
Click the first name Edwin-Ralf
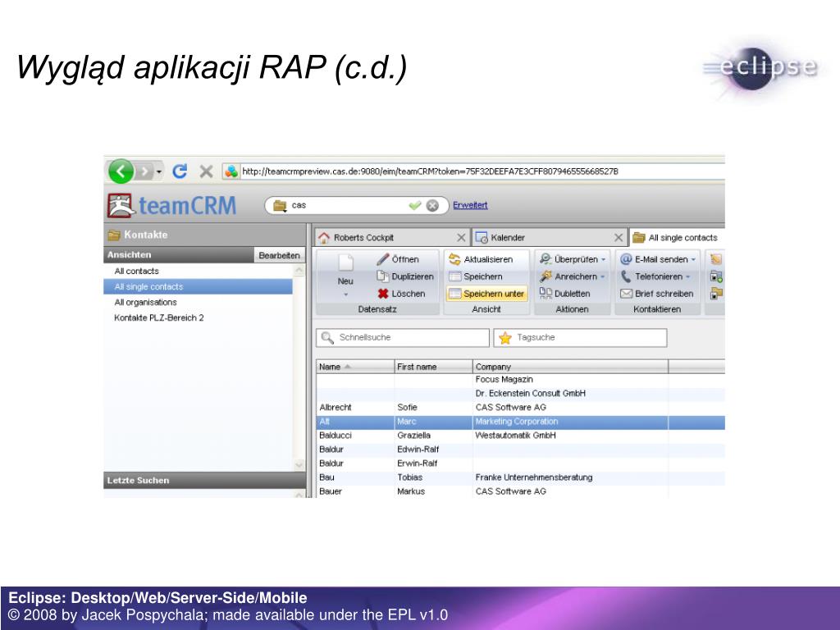coord(418,450)
